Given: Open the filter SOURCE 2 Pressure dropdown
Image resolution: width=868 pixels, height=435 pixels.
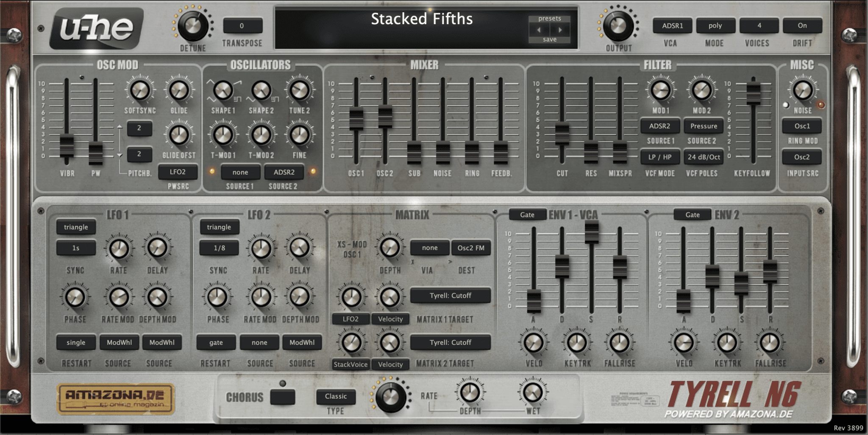Looking at the screenshot, I should coord(704,126).
